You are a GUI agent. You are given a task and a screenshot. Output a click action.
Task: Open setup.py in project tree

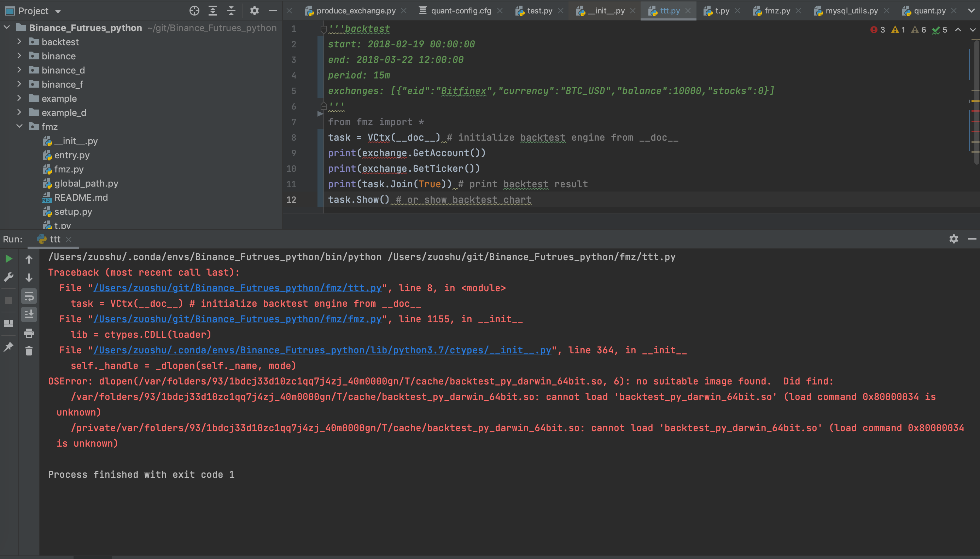pyautogui.click(x=73, y=212)
